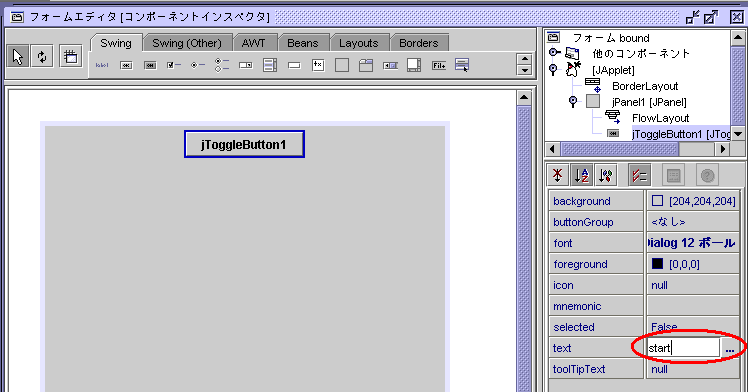Click the jToggleButton1 button on the form

[244, 144]
